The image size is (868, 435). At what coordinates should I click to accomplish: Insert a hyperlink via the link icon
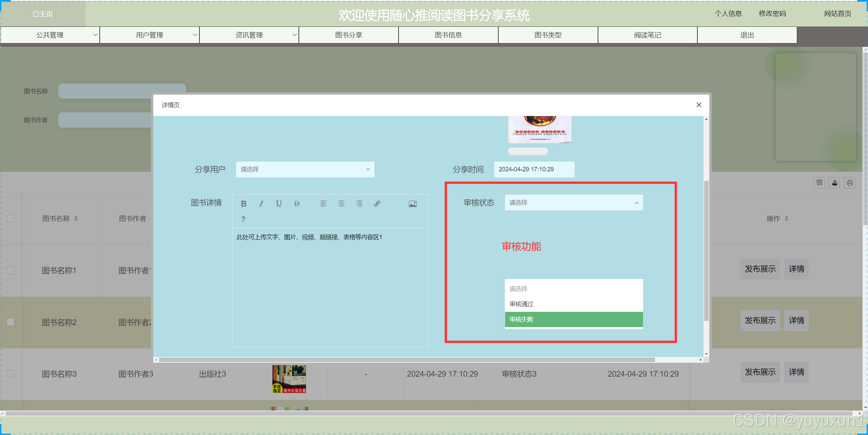(377, 204)
